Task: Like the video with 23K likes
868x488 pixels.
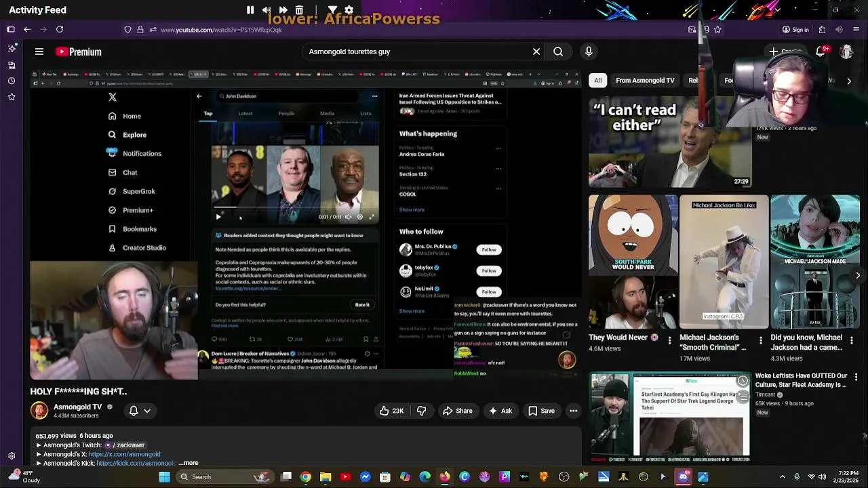Action: (x=391, y=411)
